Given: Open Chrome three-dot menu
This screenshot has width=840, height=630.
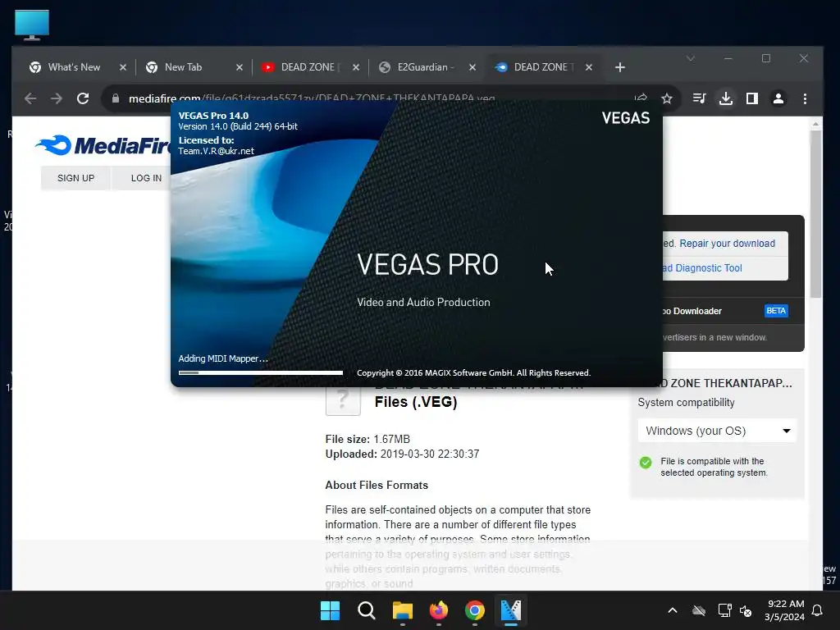Looking at the screenshot, I should (x=805, y=98).
